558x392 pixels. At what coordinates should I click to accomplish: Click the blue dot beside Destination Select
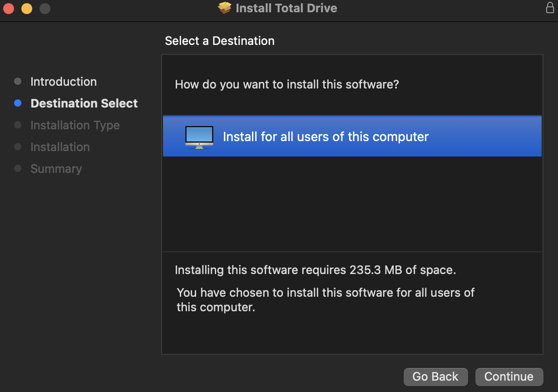tap(17, 103)
